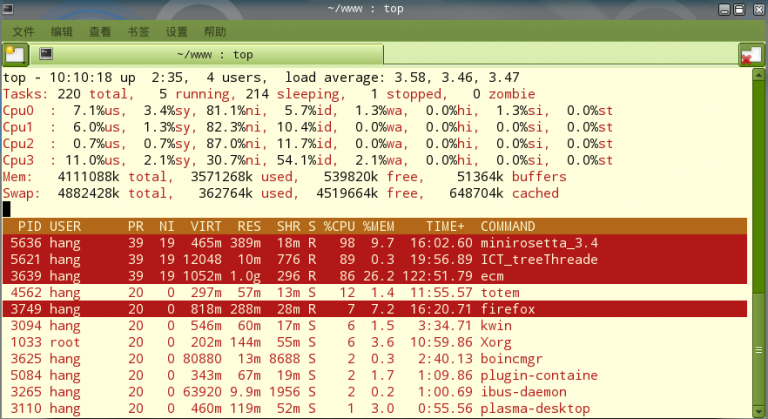The height and width of the screenshot is (419, 768).
Task: Open the window menu icon in title bar
Action: pos(7,9)
